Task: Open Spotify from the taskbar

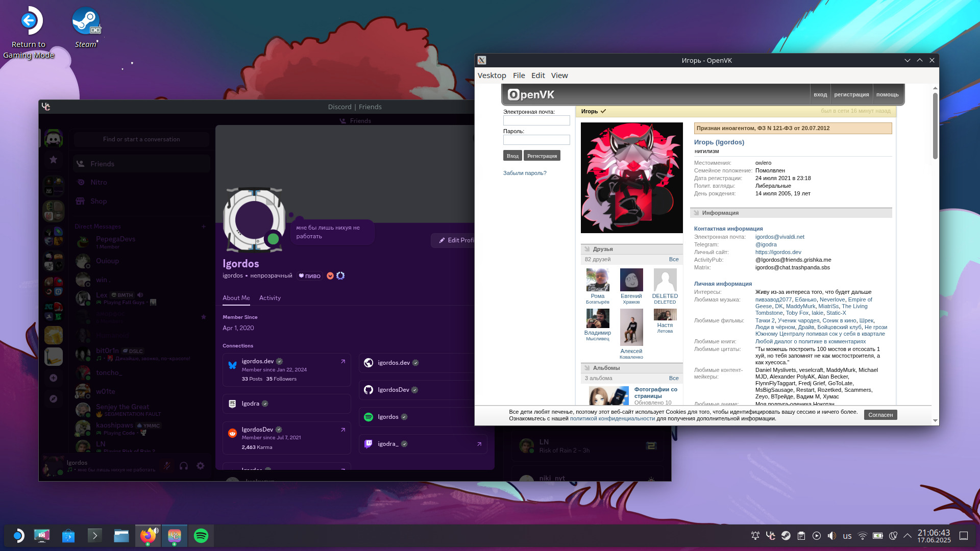Action: (201, 536)
